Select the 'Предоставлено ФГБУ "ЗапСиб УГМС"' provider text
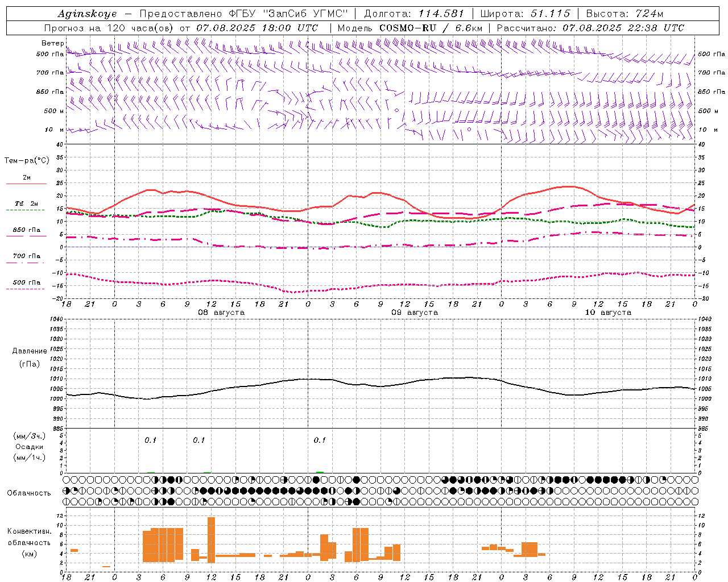 tap(243, 14)
